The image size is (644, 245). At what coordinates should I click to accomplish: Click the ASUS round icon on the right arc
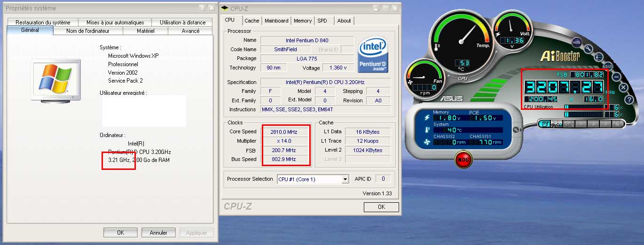click(x=608, y=66)
